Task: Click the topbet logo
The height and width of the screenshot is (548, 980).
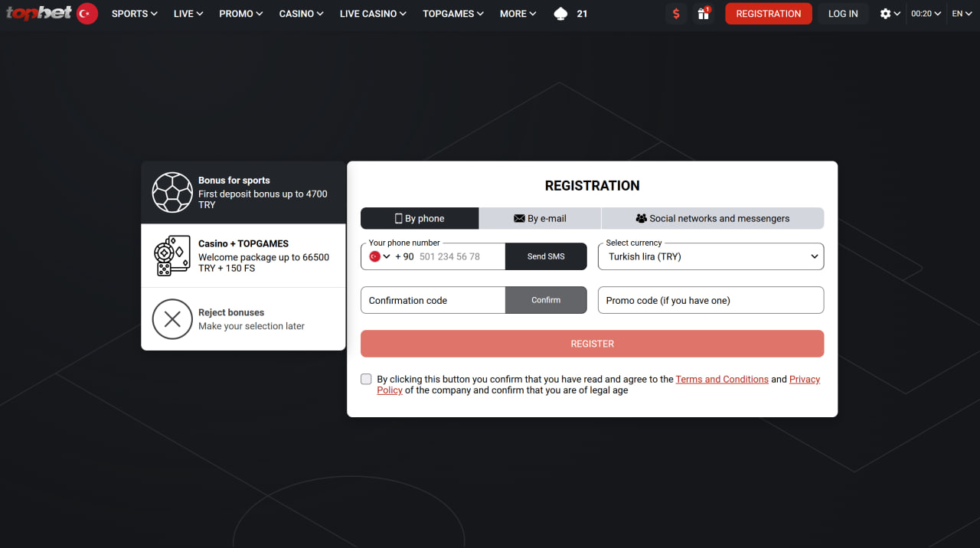Action: pos(39,13)
